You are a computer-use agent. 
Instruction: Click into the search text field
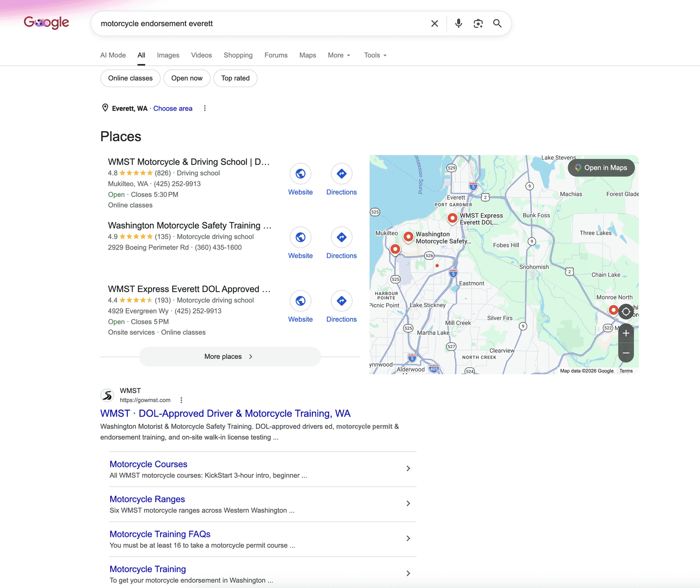(x=262, y=24)
